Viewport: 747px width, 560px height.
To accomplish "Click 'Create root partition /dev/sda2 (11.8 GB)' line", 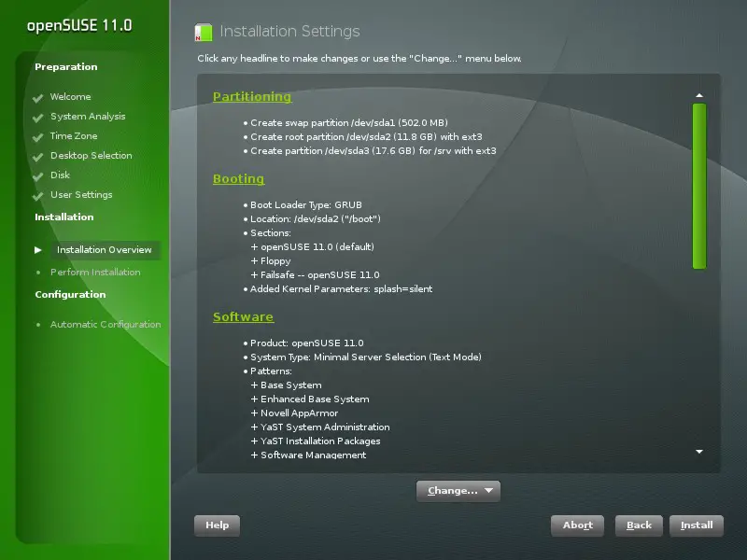I will click(x=366, y=137).
